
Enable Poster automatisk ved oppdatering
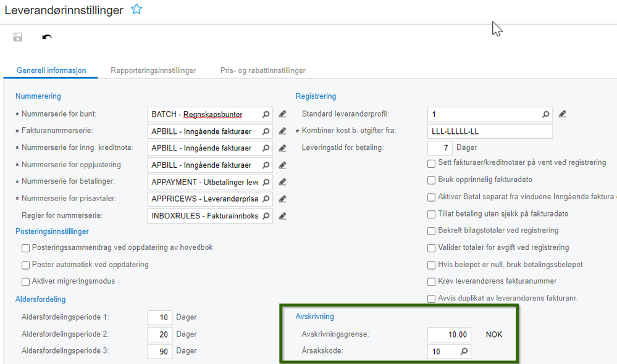coord(25,264)
